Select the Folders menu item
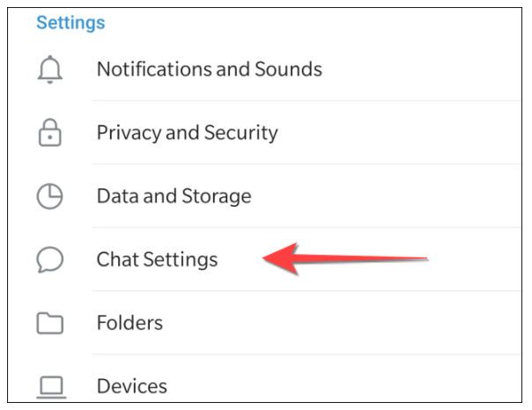Viewport: 532px width, 410px height. [x=131, y=323]
